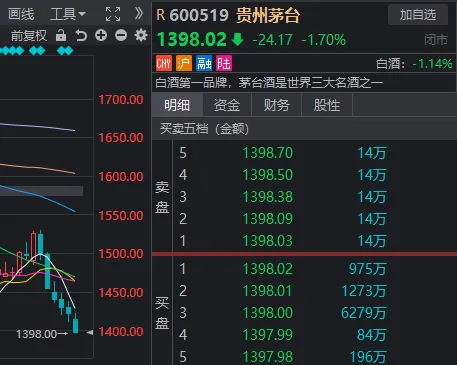This screenshot has height=365, width=457.
Task: Open the 画线 drawing tool
Action: tap(21, 14)
